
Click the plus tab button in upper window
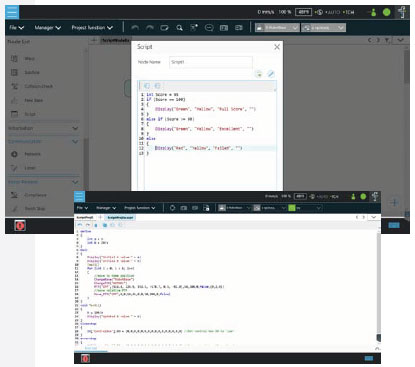pos(94,40)
